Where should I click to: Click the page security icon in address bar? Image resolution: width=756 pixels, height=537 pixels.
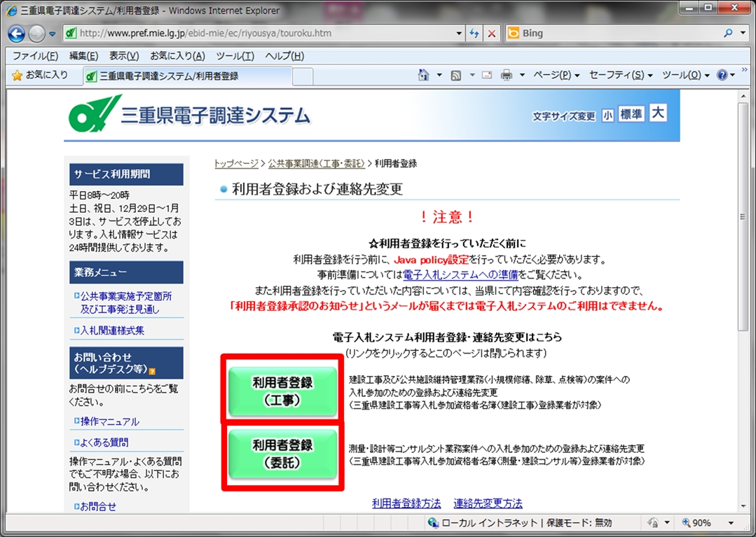(71, 33)
